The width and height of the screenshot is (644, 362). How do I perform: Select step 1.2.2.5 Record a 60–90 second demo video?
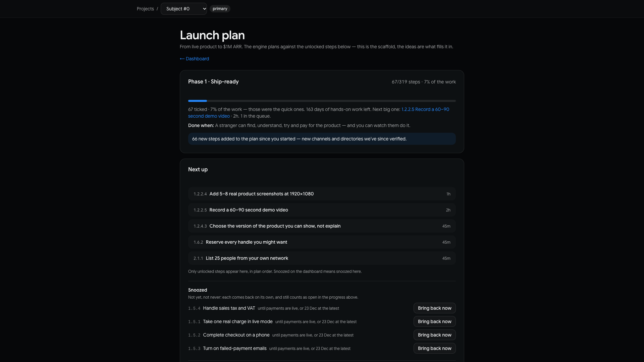(x=322, y=210)
